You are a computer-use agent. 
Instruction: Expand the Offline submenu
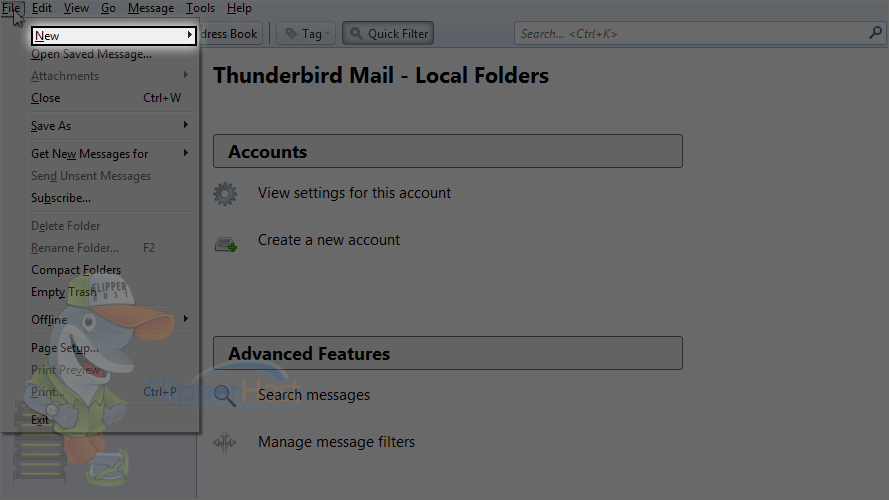pos(111,320)
